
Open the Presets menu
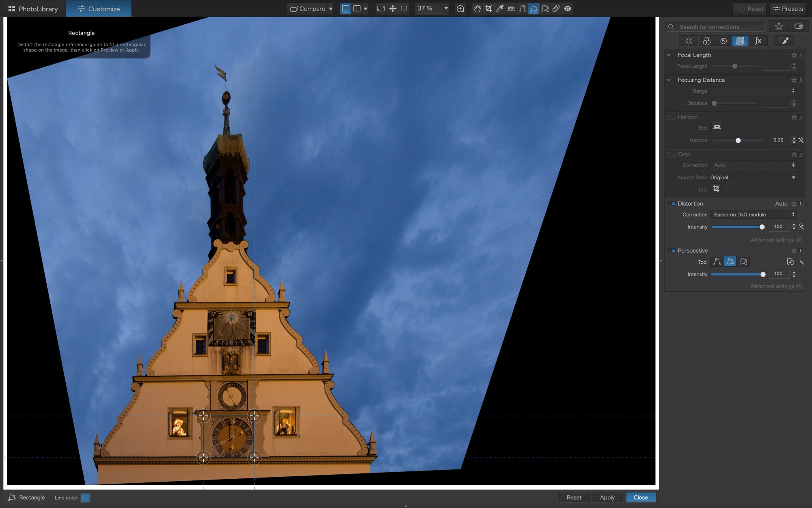[788, 9]
